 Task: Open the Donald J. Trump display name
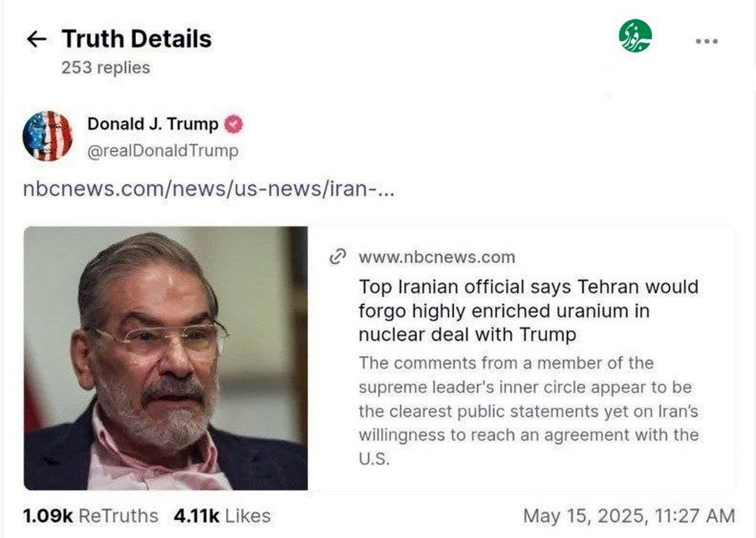pos(152,125)
